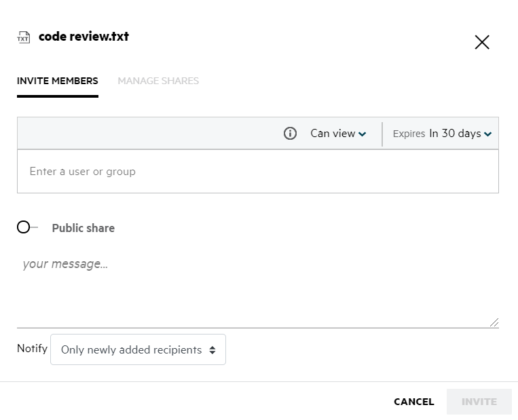Click the up-down arrows in the Notify selector
Screen dimensions: 518x420
pos(212,350)
